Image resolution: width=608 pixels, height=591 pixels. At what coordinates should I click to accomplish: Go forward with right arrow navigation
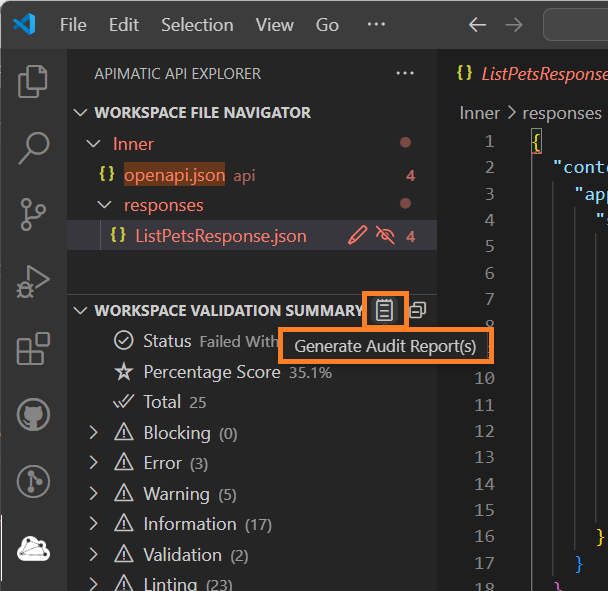point(514,25)
